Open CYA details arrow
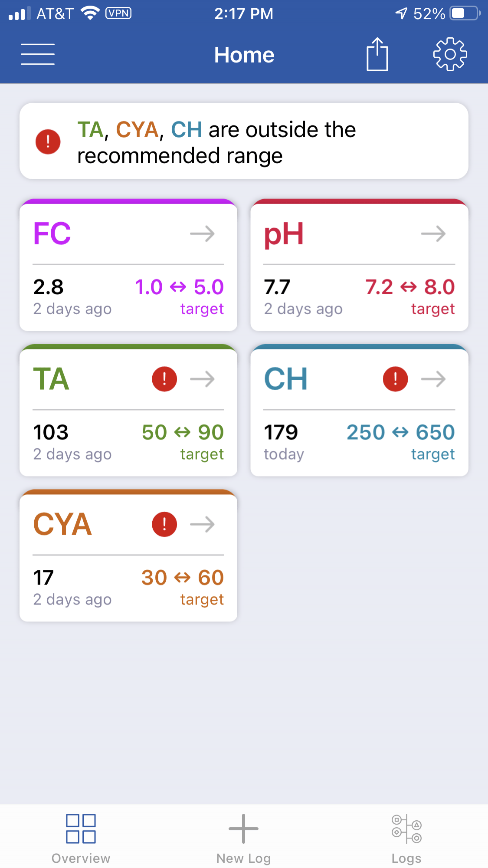 point(203,525)
